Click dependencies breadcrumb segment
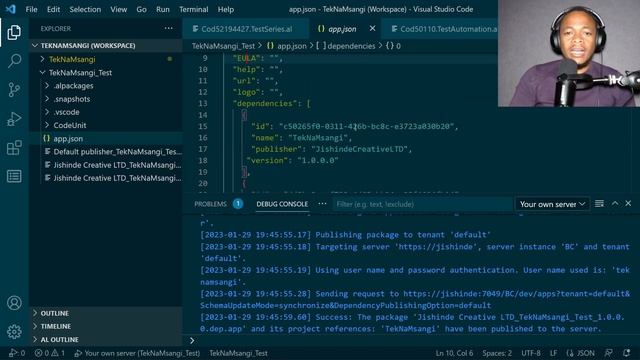Image resolution: width=640 pixels, height=360 pixels. point(346,46)
